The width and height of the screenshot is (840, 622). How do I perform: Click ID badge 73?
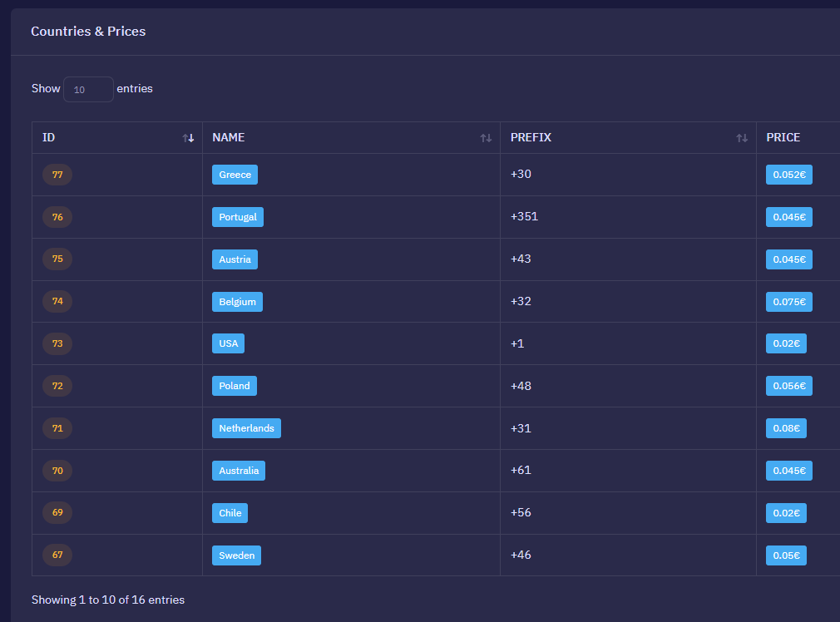pyautogui.click(x=57, y=343)
